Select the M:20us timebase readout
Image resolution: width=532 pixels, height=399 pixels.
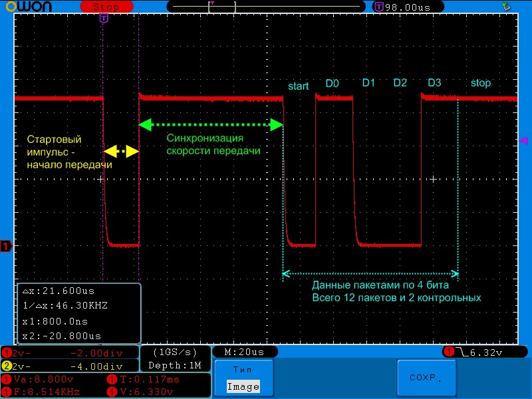244,352
